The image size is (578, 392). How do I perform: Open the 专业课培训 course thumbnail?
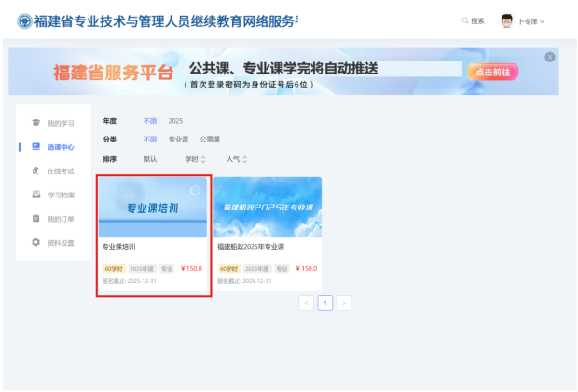pyautogui.click(x=153, y=207)
